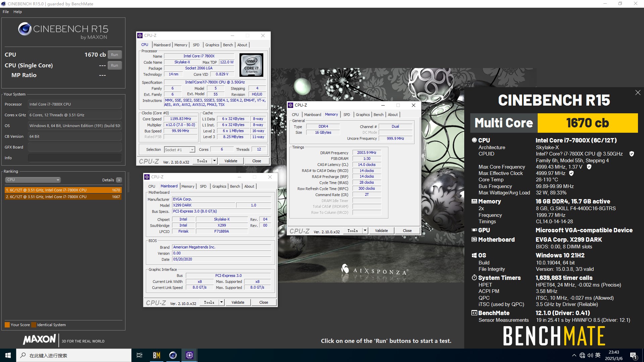Open the CPU-Z taskbar icon

189,355
